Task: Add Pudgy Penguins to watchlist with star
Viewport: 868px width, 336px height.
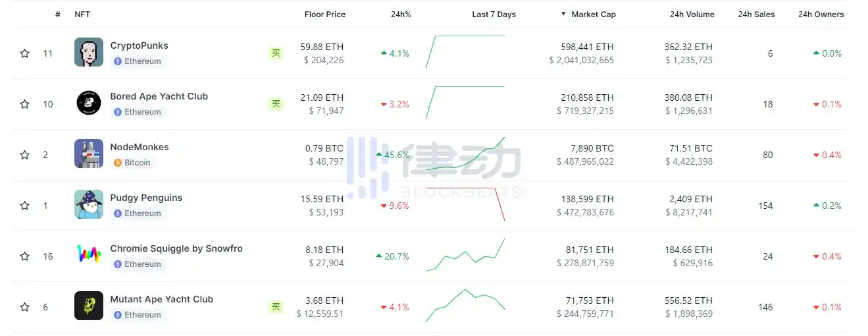Action: (x=25, y=206)
